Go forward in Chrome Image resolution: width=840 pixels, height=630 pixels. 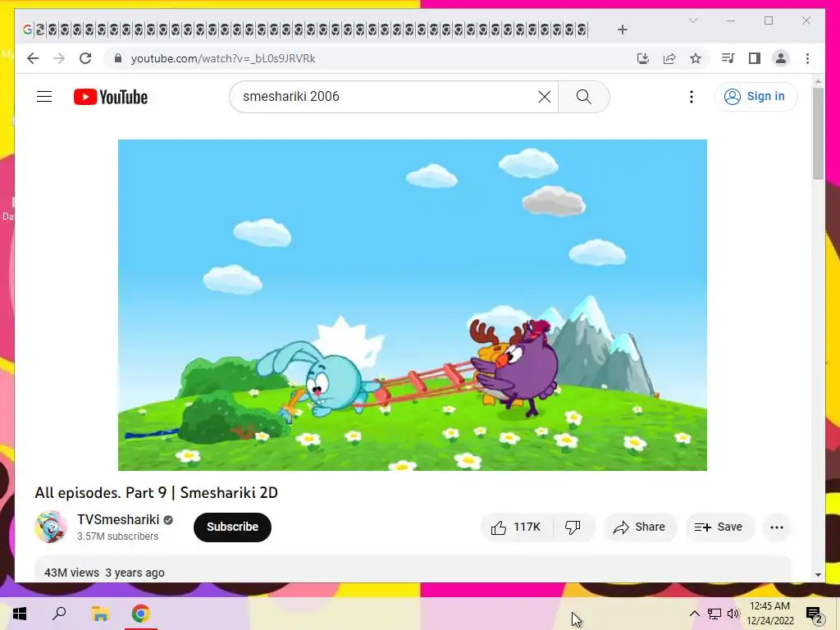tap(59, 58)
